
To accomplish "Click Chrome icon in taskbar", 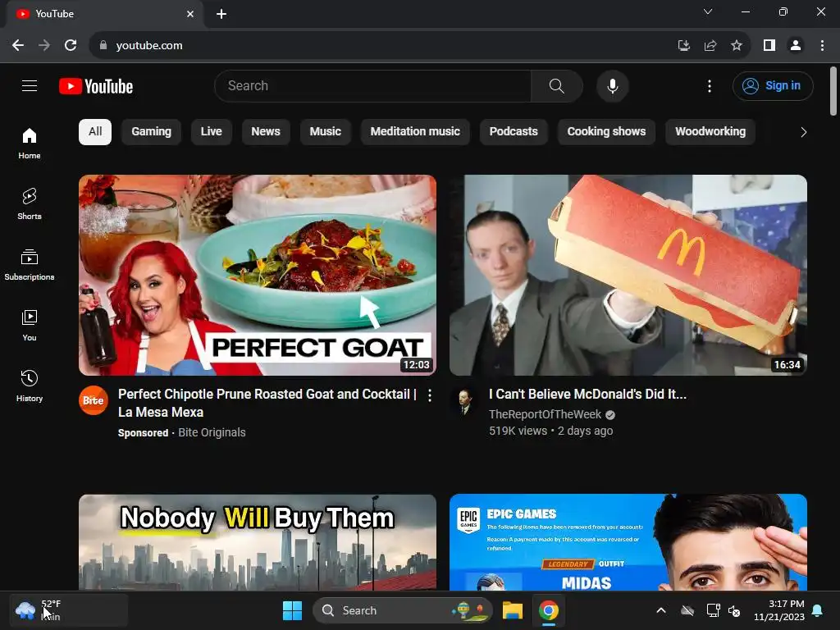I will tap(549, 610).
